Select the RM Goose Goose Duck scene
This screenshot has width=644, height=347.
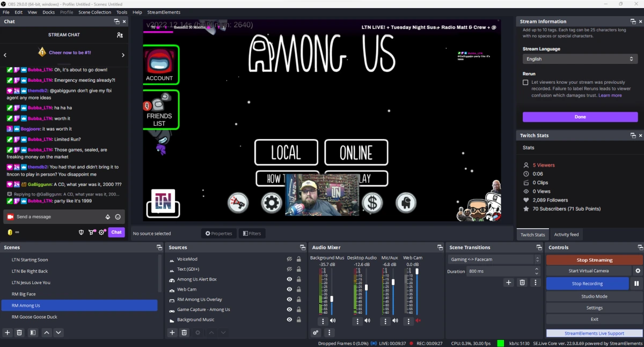[x=79, y=317]
